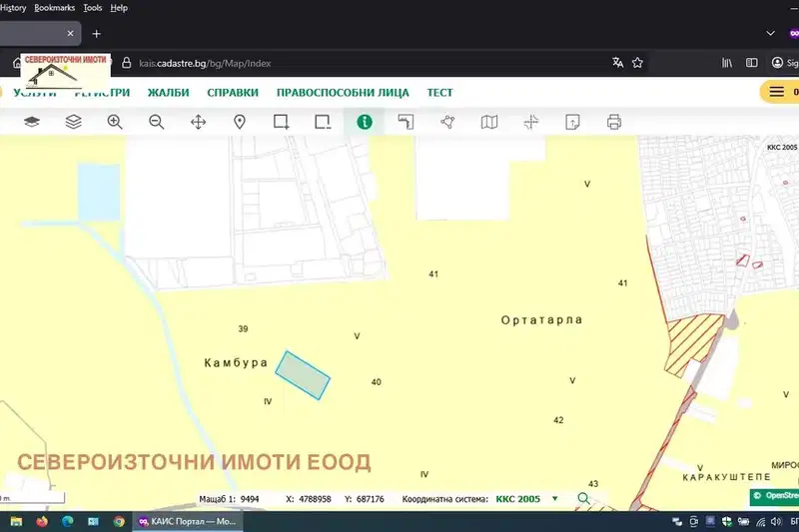799x532 pixels.
Task: Switch to КАИС Портал taskbar window
Action: (188, 521)
